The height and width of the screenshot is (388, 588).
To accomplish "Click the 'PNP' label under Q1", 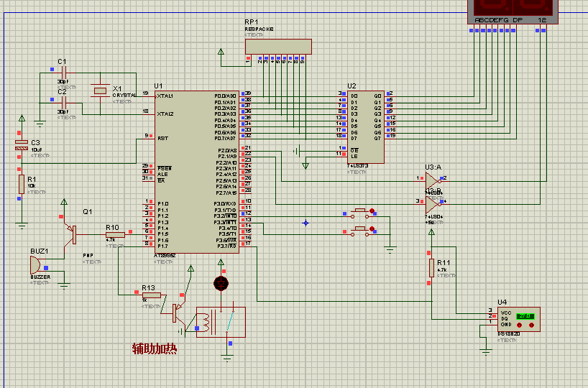I will [88, 256].
